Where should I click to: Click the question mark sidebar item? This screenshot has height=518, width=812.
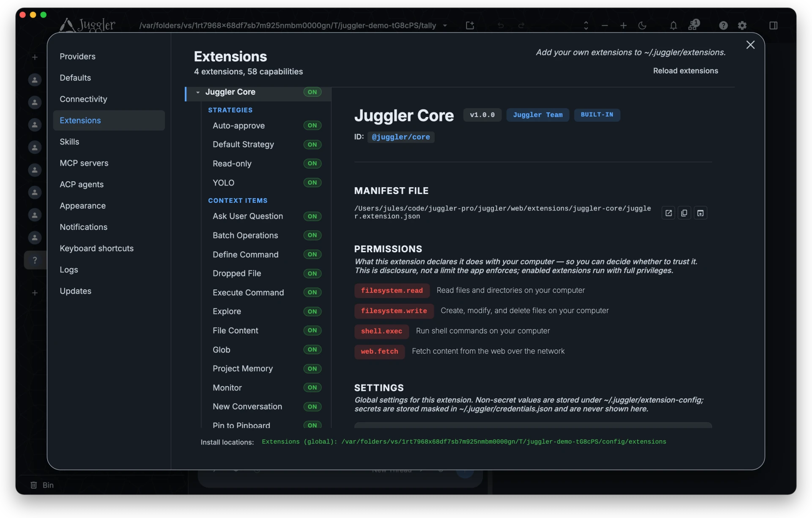coord(35,260)
